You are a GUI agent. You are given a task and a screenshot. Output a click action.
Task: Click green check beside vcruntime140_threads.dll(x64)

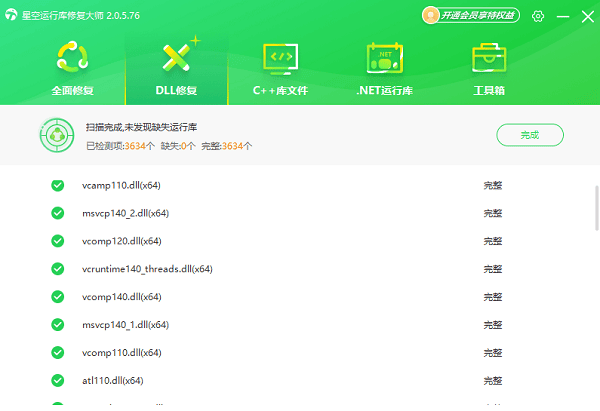(x=58, y=269)
